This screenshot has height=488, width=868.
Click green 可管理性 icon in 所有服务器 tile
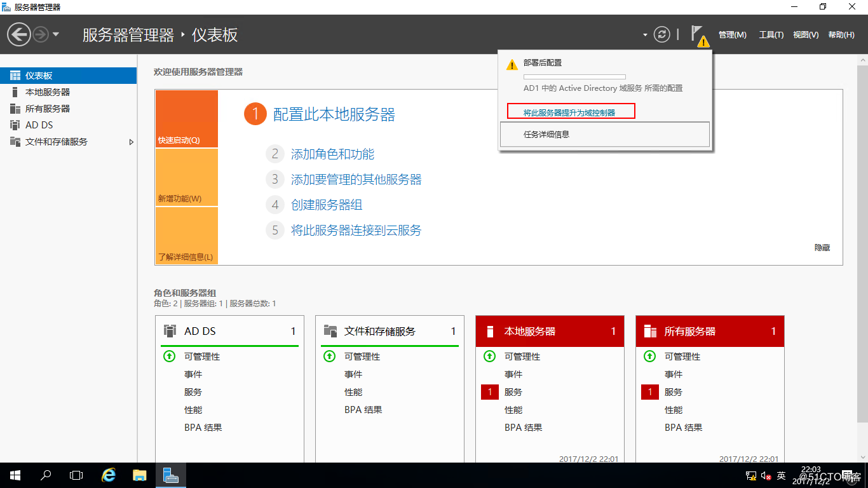click(x=649, y=356)
